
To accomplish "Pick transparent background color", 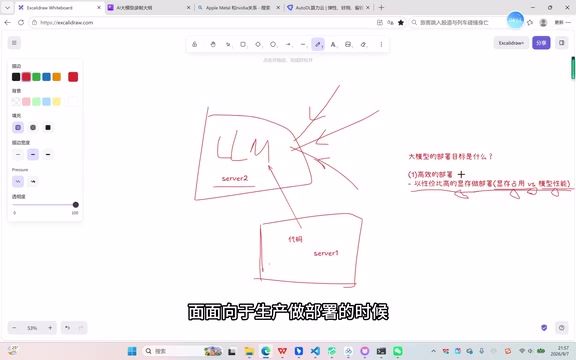I will (16, 101).
